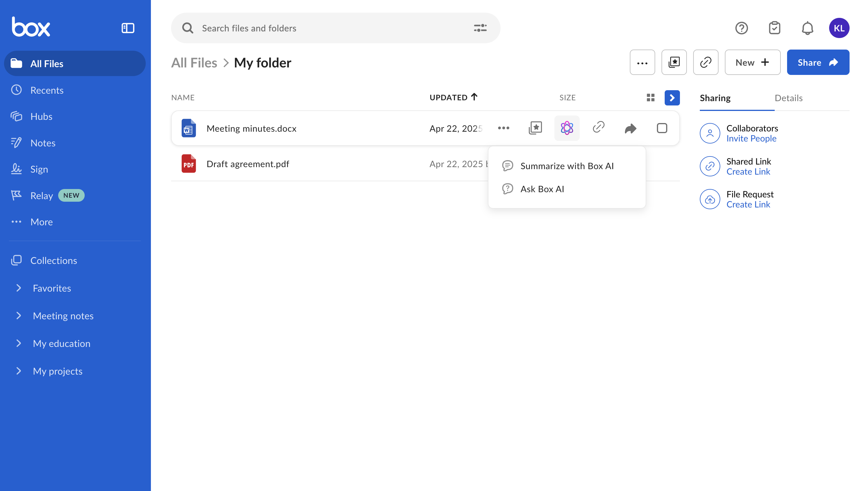Viewport: 868px width, 491px height.
Task: Open the New dropdown button
Action: click(752, 63)
